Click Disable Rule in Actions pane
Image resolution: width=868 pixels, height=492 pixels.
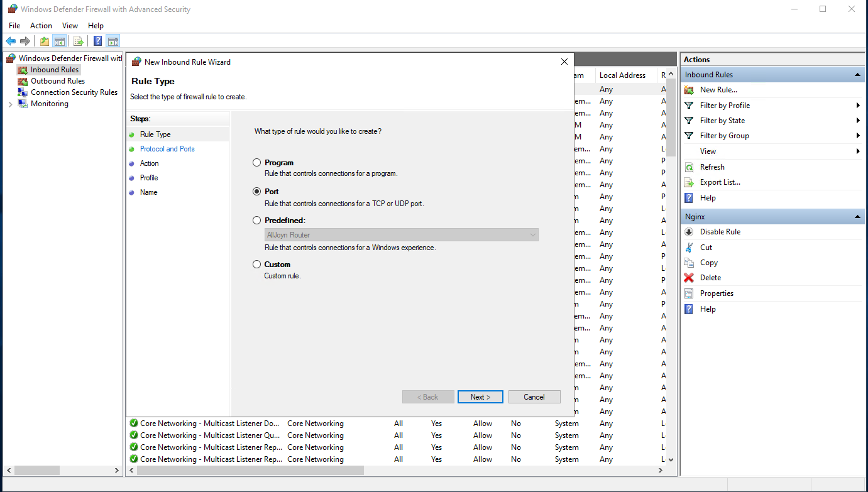coord(720,232)
